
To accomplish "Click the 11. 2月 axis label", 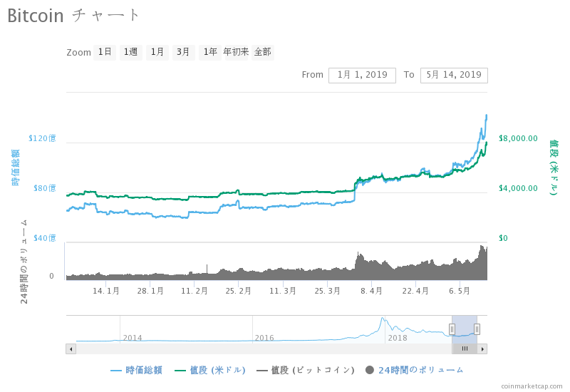I will (x=194, y=291).
